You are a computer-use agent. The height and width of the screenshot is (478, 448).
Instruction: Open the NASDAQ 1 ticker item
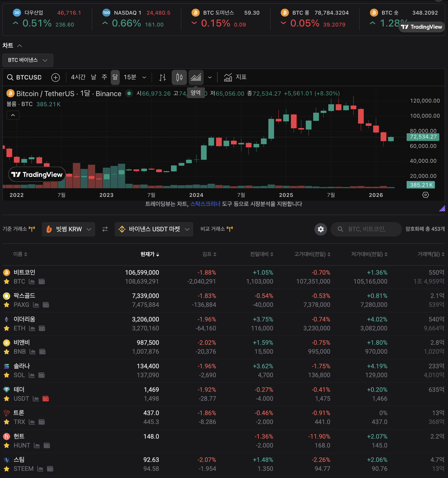click(136, 19)
